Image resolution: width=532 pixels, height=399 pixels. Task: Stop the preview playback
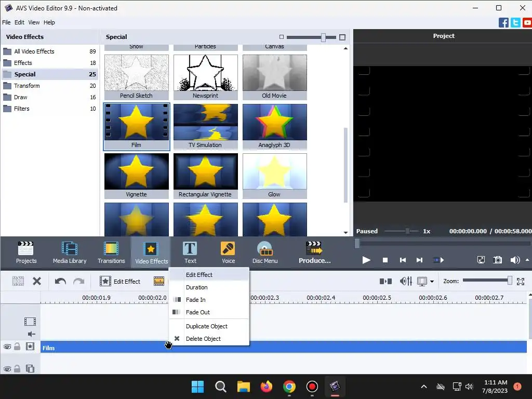(x=385, y=260)
